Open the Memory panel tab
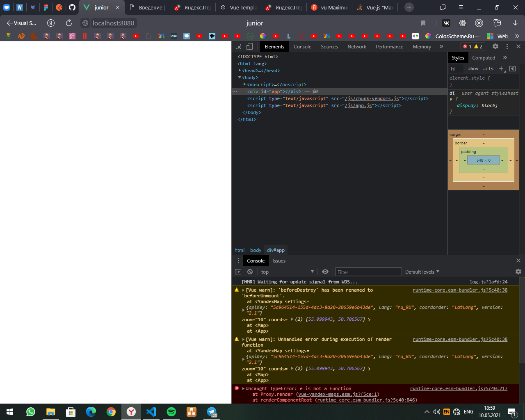 pos(422,47)
